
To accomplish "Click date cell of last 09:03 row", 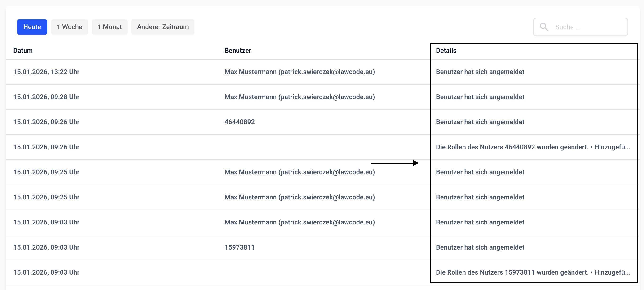I will click(x=47, y=272).
